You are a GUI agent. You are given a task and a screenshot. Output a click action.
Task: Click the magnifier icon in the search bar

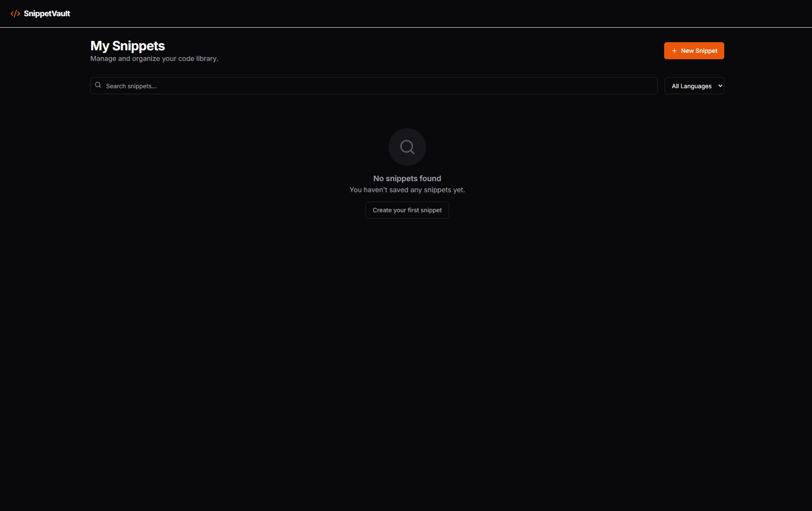point(98,85)
